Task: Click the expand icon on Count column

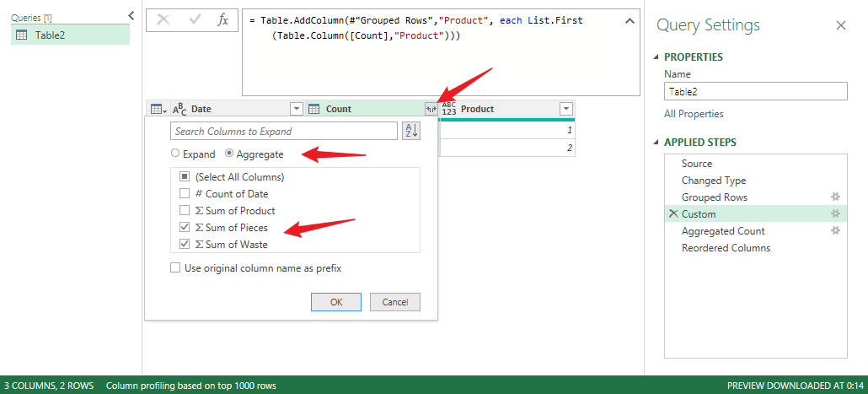Action: pos(431,109)
